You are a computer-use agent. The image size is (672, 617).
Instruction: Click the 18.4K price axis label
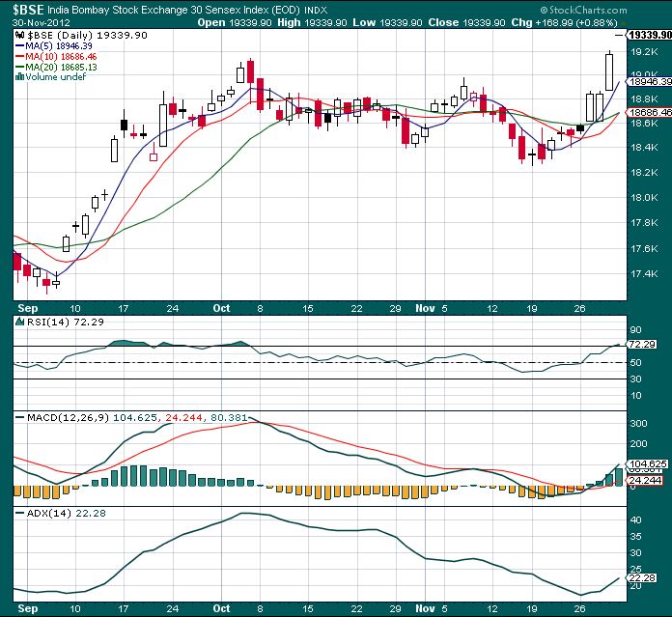(x=644, y=148)
